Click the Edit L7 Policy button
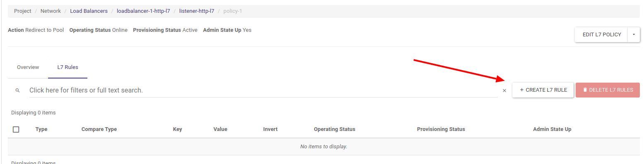 [x=601, y=35]
